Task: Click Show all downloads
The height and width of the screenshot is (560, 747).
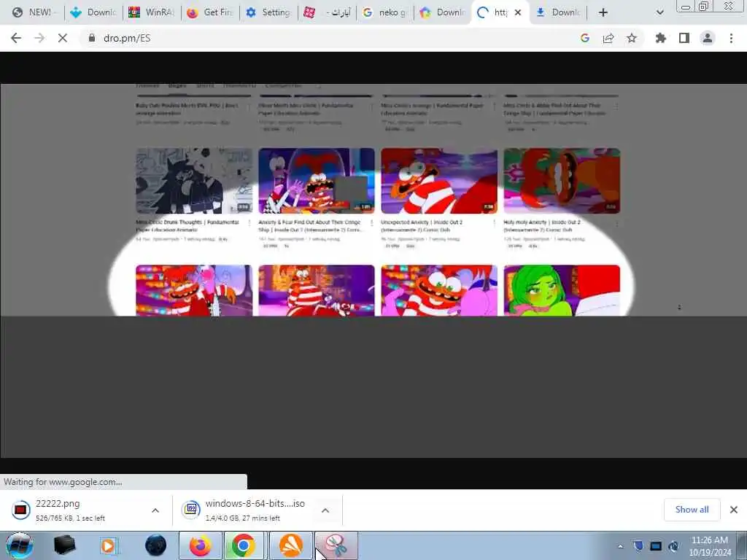Action: point(692,510)
